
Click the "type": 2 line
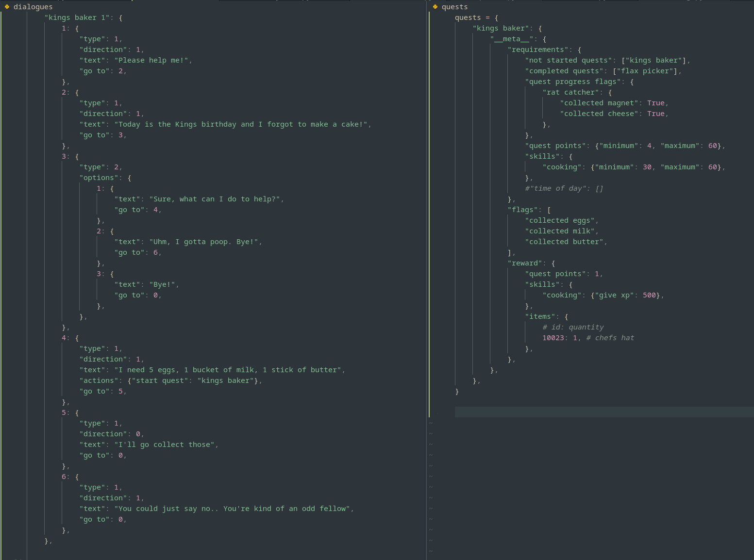pos(101,167)
